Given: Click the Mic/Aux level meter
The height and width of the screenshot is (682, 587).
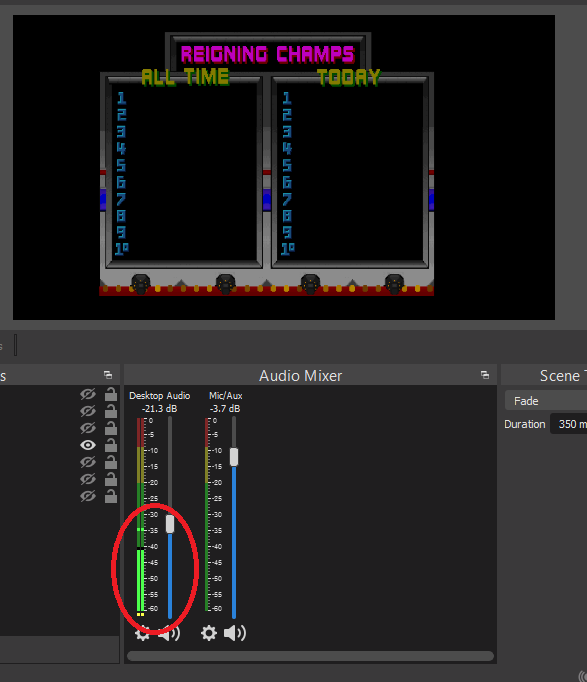Looking at the screenshot, I should coord(207,515).
